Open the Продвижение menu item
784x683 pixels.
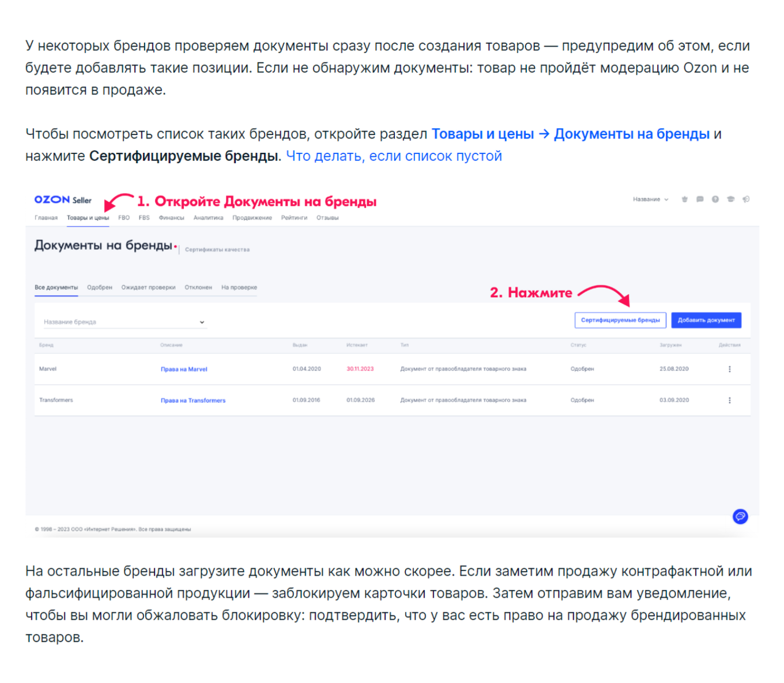252,217
